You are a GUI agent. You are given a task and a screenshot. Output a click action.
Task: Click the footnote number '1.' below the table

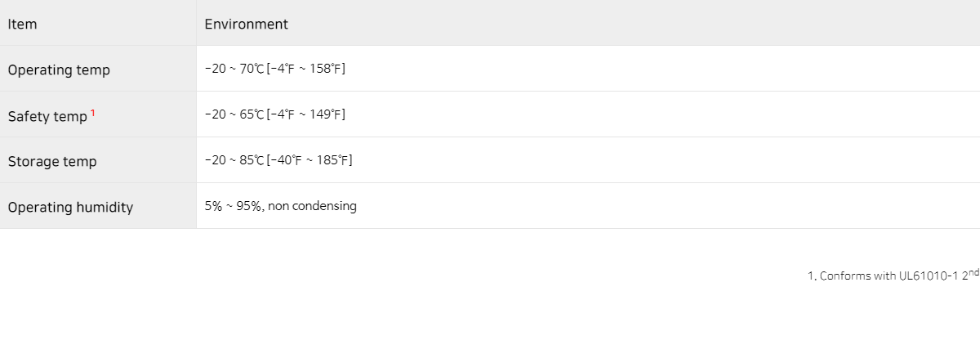pos(812,276)
